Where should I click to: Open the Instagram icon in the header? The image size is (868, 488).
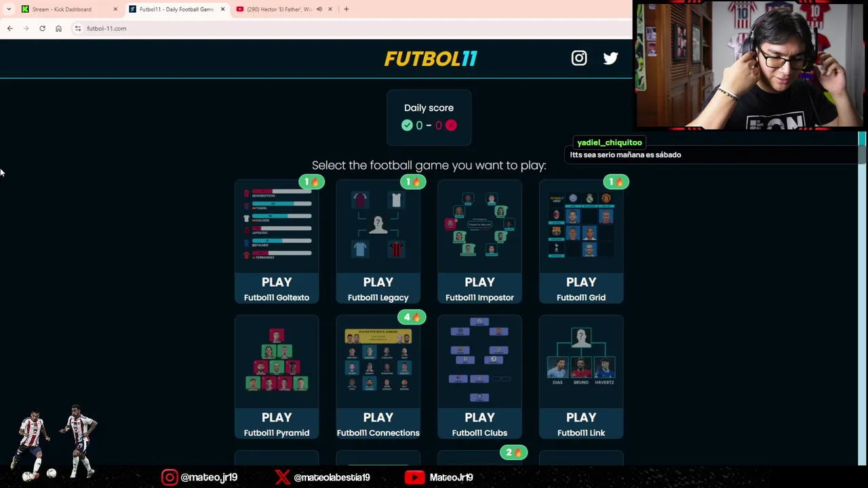click(x=578, y=58)
